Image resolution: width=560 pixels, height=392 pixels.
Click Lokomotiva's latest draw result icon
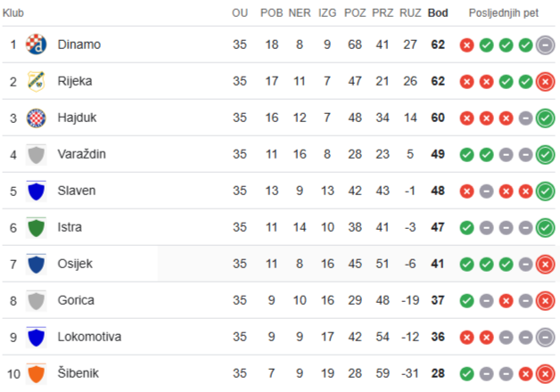(x=546, y=337)
